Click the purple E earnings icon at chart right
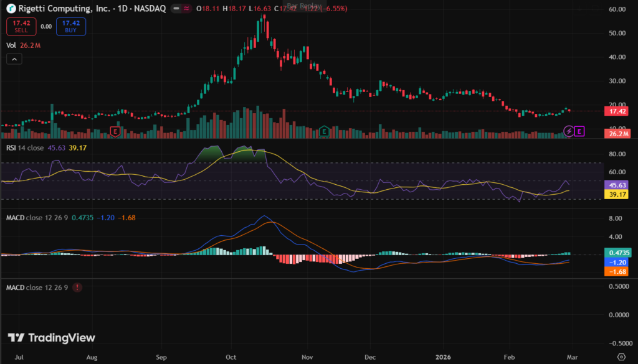Image resolution: width=638 pixels, height=364 pixels. point(580,131)
